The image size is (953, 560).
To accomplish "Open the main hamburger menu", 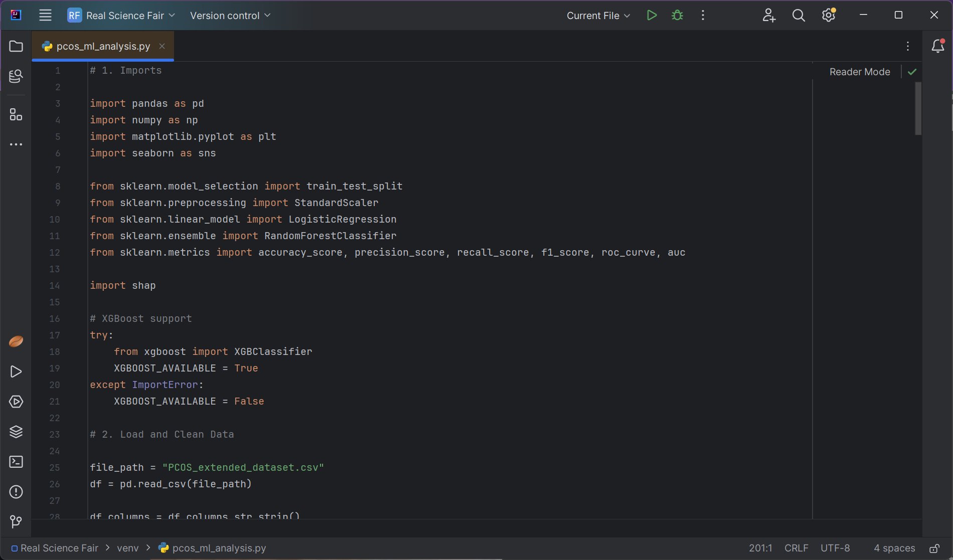I will pos(45,16).
